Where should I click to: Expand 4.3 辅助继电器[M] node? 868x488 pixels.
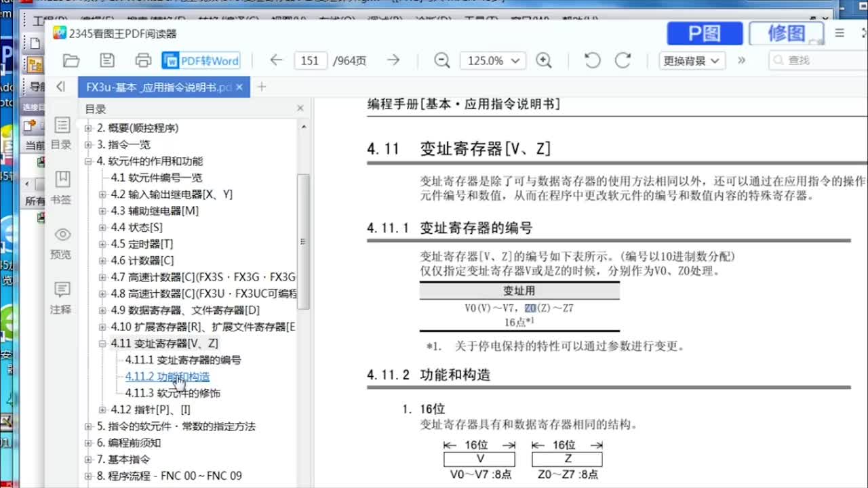click(103, 211)
